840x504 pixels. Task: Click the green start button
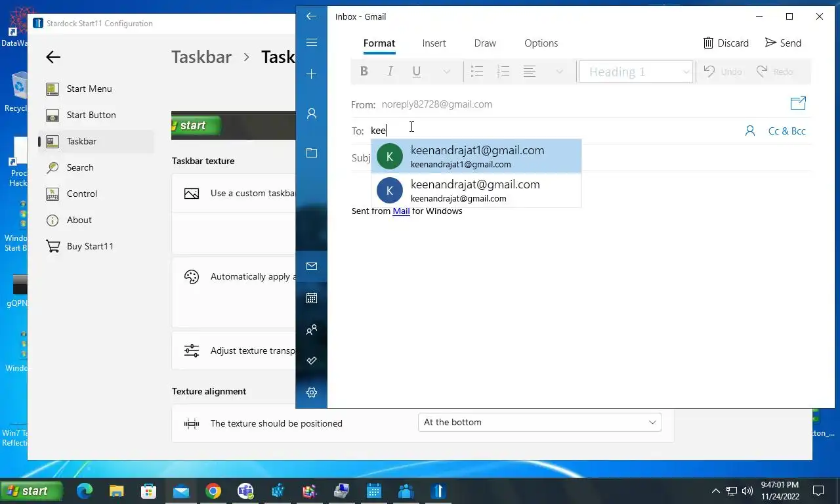31,491
